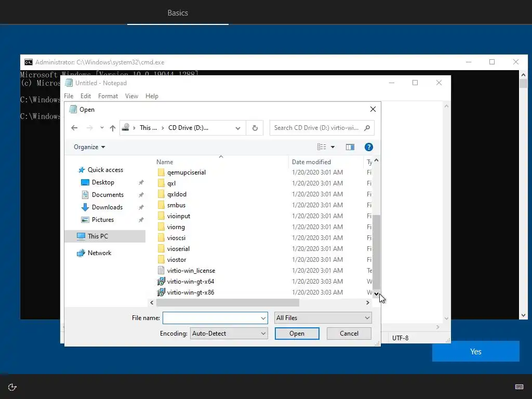Click the CD drive icon in the address bar
Viewport: 532px width, 399px height.
pyautogui.click(x=126, y=128)
